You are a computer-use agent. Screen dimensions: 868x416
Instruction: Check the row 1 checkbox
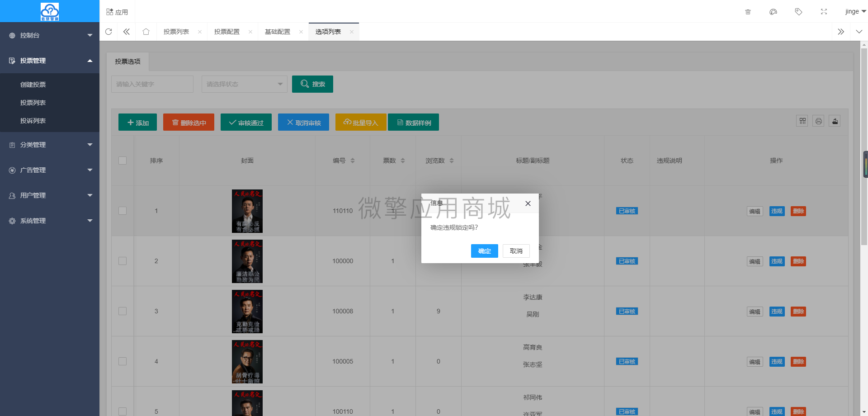point(123,211)
